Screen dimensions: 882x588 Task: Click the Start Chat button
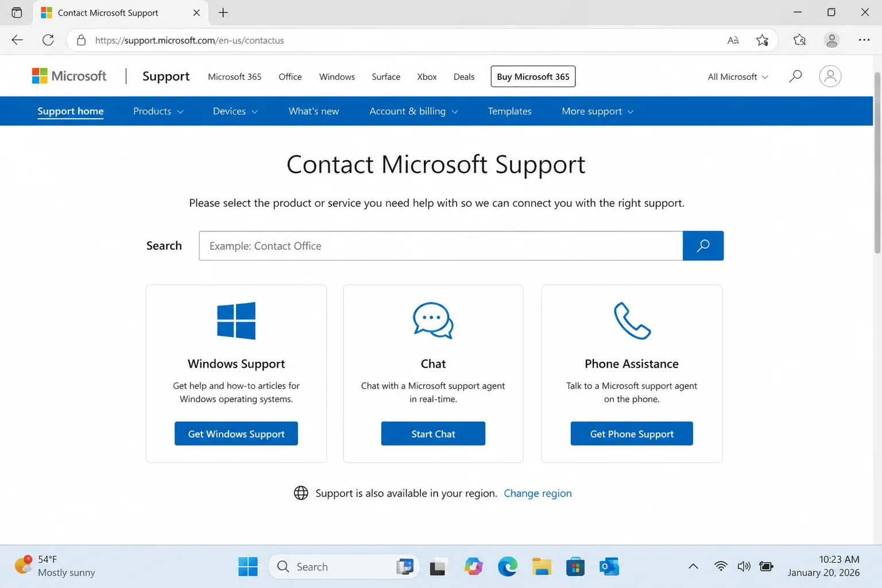433,434
